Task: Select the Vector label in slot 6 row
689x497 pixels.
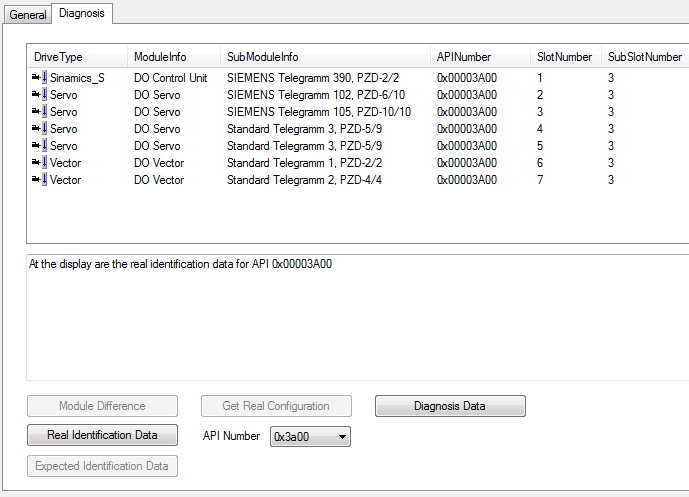Action: 65,163
